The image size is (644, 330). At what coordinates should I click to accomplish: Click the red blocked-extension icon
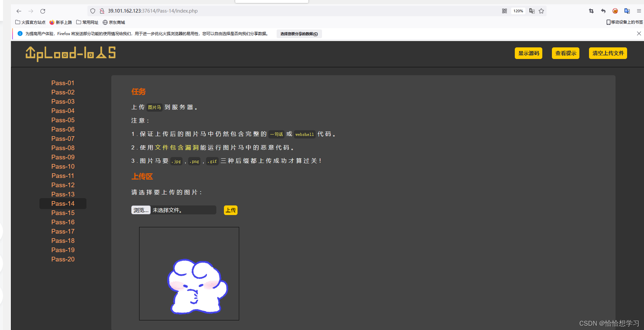pos(615,11)
